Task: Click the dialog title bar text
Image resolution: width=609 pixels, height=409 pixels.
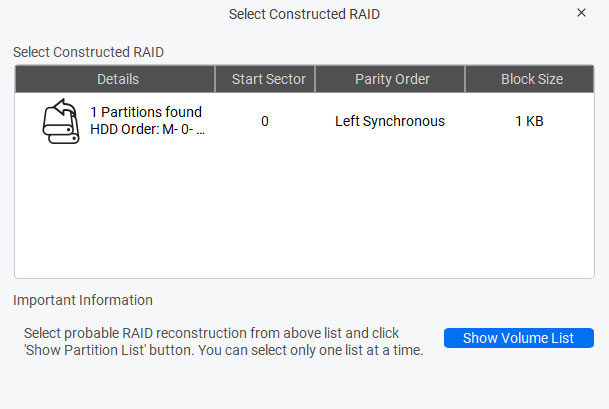Action: (304, 14)
